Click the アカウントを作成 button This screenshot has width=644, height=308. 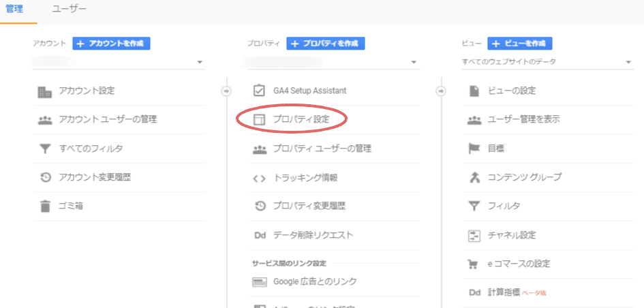tap(111, 44)
